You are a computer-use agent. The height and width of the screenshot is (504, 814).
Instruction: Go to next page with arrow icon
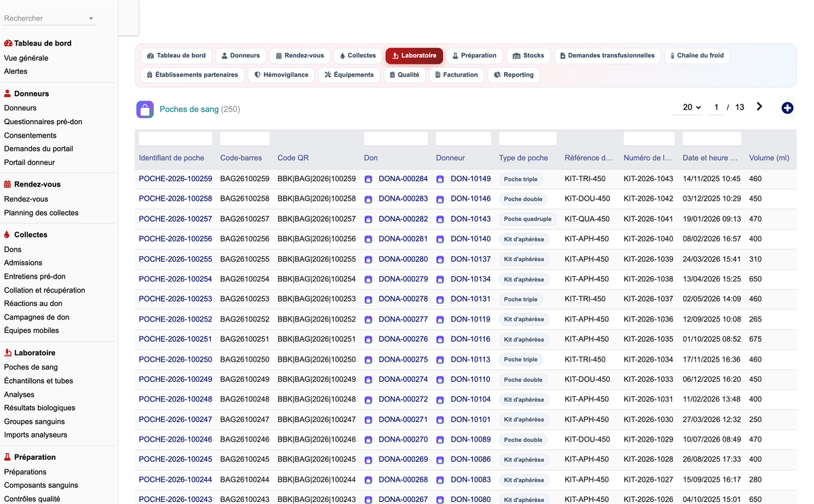click(x=759, y=106)
